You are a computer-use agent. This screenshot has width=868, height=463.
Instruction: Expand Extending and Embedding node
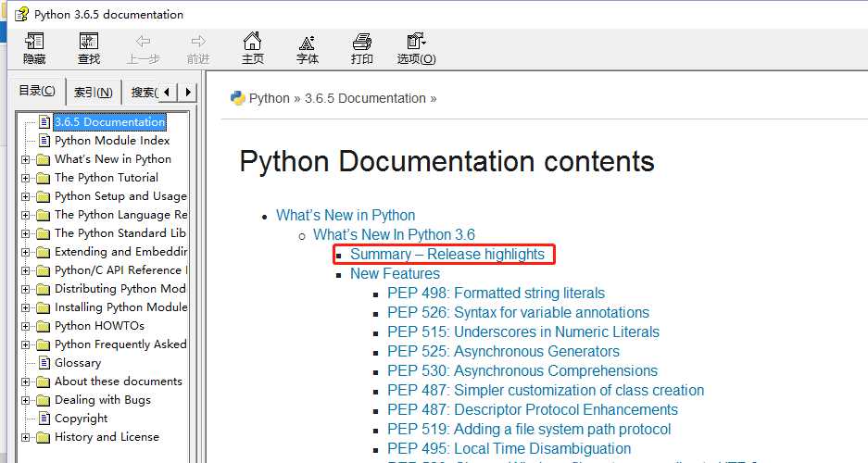click(x=25, y=252)
